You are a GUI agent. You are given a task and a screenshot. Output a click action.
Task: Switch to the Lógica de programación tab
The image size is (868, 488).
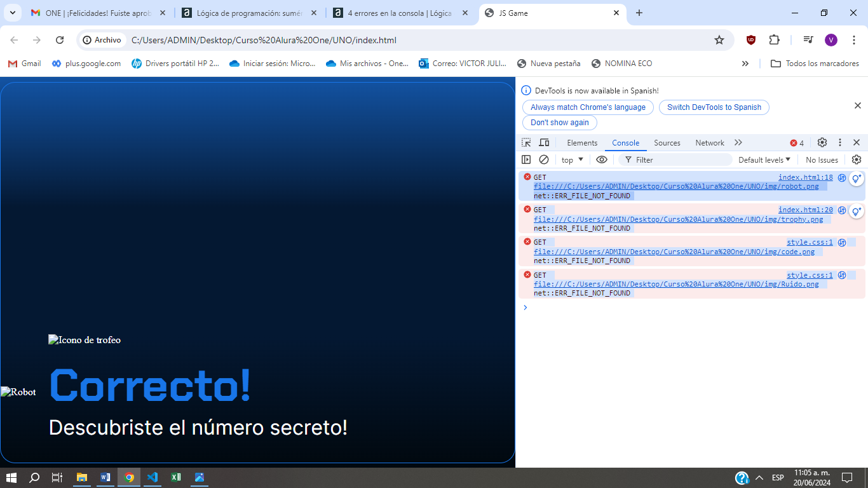click(250, 13)
